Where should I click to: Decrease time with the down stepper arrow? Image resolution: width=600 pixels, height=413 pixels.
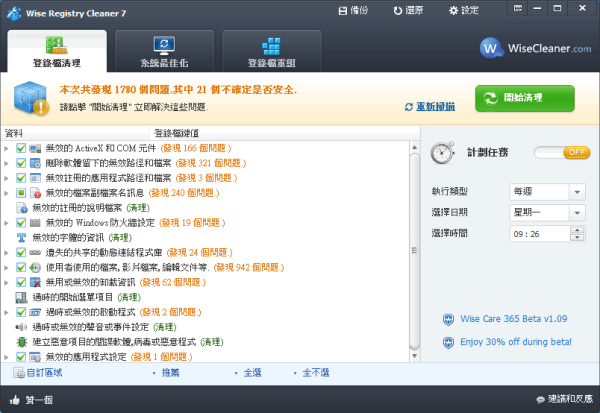coord(577,238)
